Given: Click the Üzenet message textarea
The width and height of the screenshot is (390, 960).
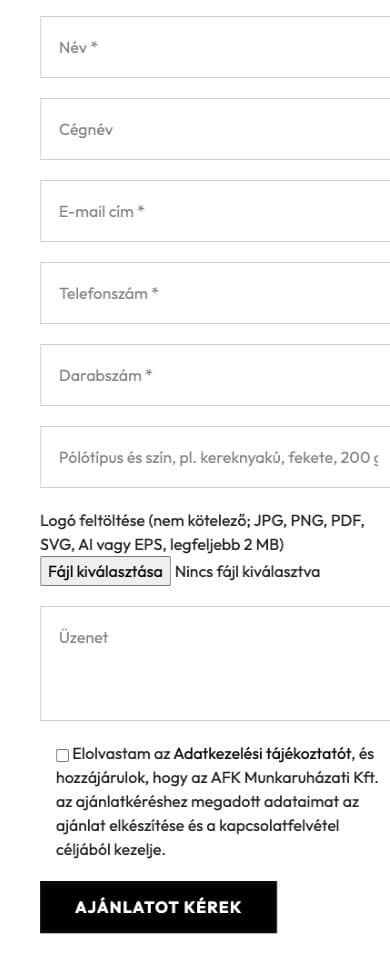Looking at the screenshot, I should pyautogui.click(x=215, y=664).
